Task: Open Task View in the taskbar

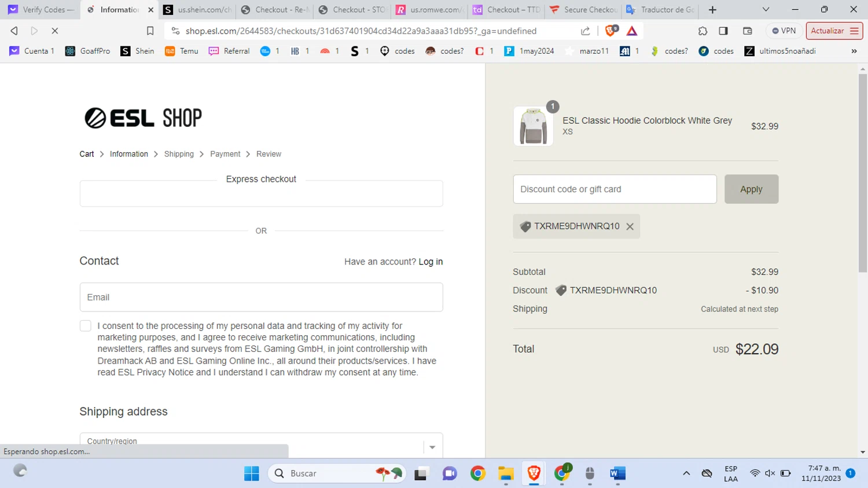Action: click(x=421, y=474)
